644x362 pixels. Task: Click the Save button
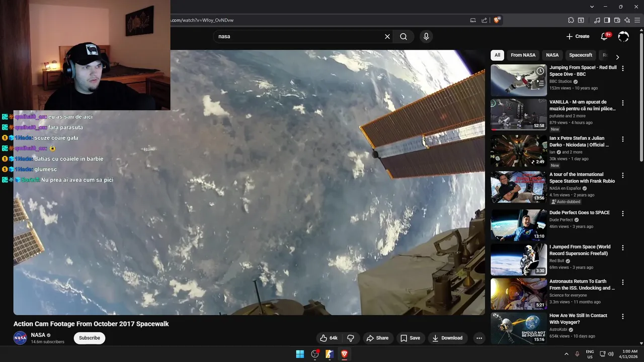pyautogui.click(x=410, y=338)
